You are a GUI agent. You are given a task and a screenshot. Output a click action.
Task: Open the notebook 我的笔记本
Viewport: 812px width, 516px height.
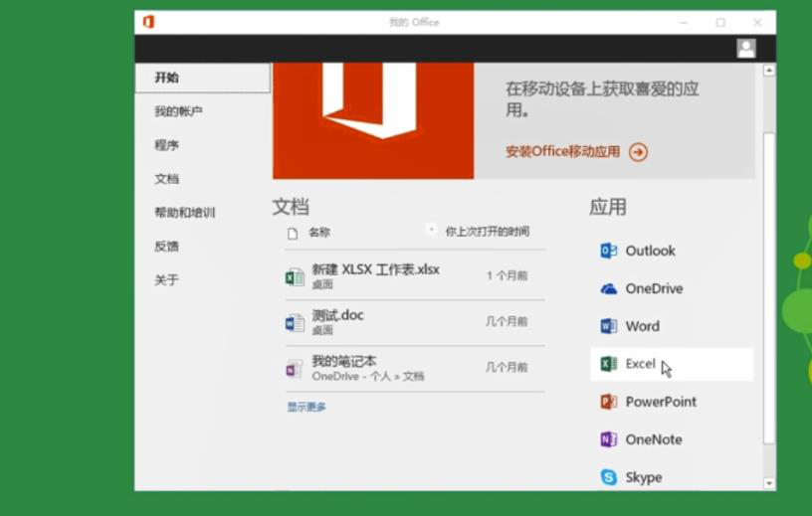[x=344, y=361]
